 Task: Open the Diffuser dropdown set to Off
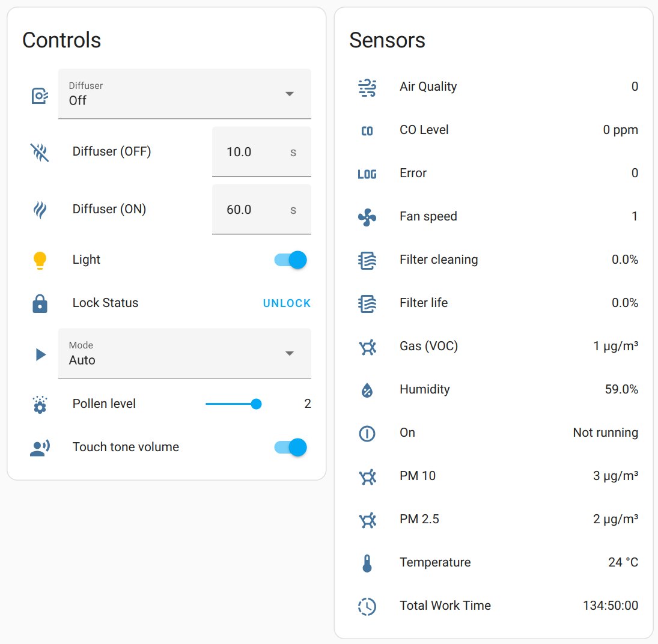point(184,94)
